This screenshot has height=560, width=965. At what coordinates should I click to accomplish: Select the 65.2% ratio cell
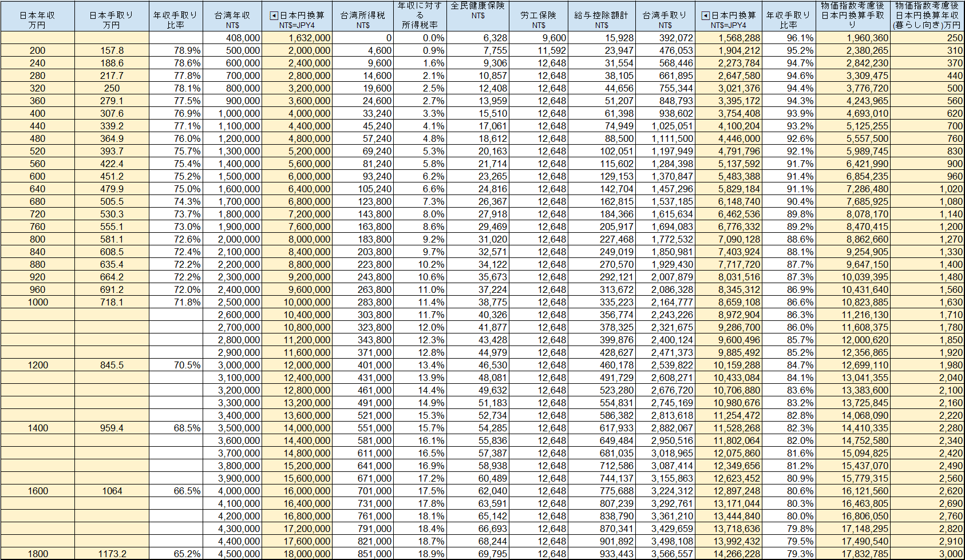pos(176,554)
